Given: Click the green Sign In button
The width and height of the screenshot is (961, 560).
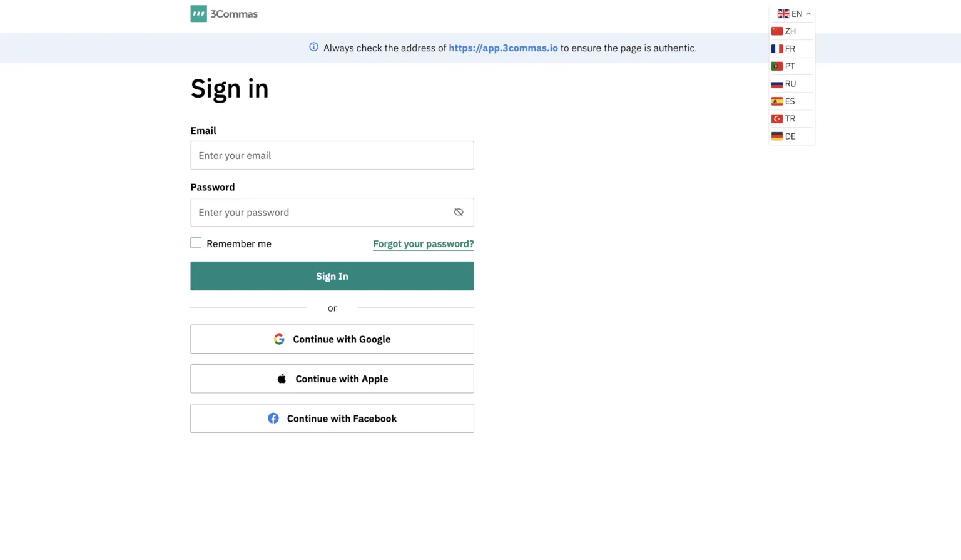Looking at the screenshot, I should pos(332,277).
